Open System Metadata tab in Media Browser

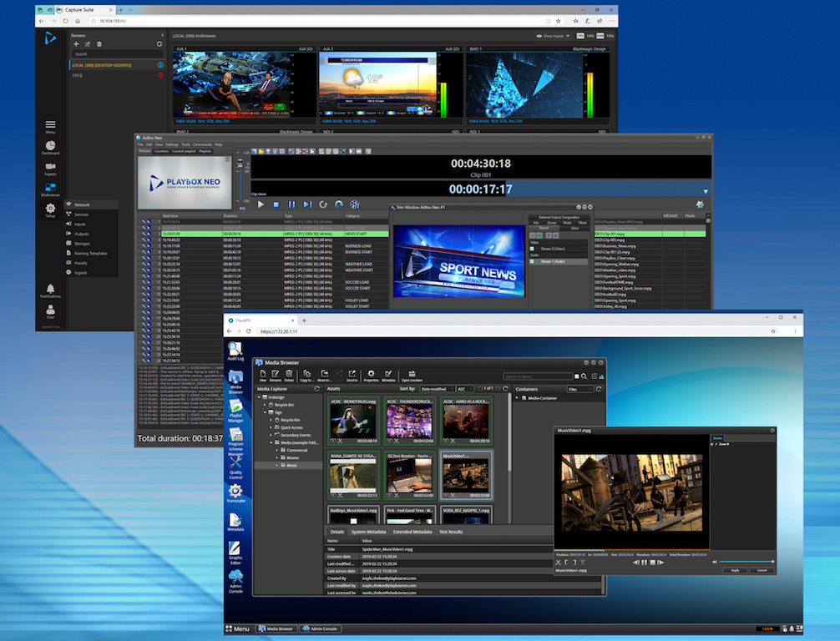[x=368, y=532]
